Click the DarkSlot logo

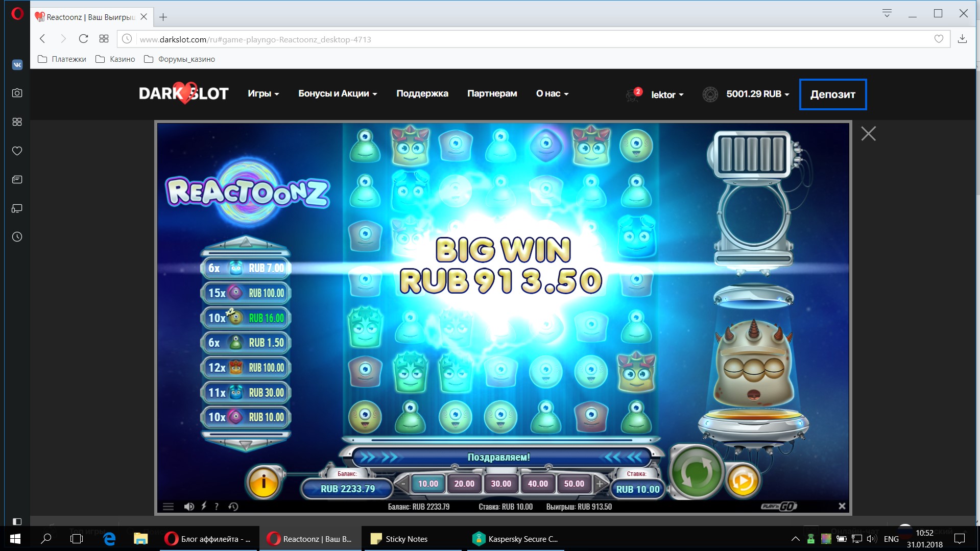click(184, 93)
